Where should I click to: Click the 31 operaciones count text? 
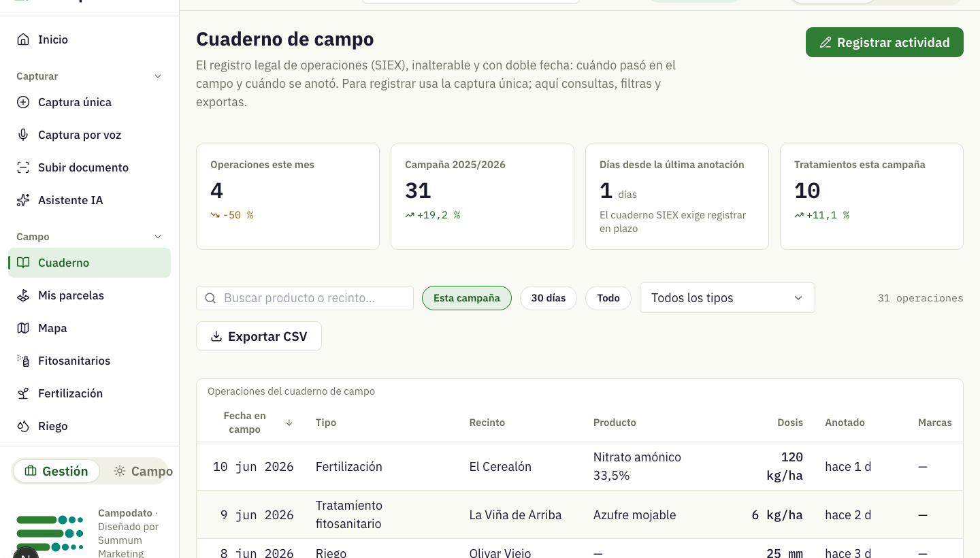pos(921,298)
